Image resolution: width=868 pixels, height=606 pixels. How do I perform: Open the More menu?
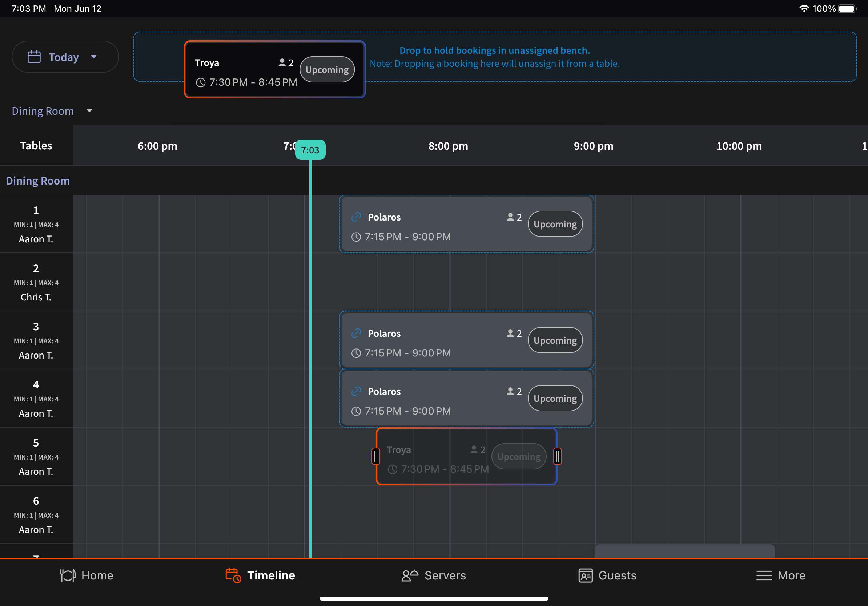(x=781, y=575)
